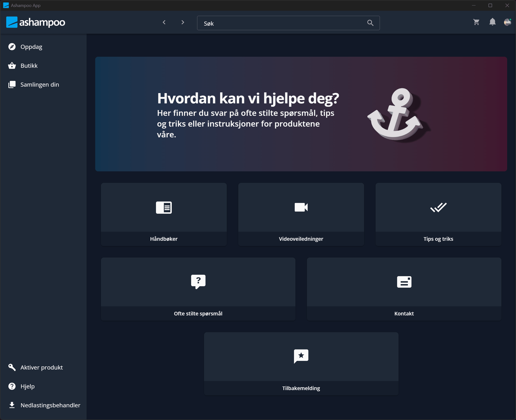The image size is (516, 420).
Task: Open the Håndbøker card label
Action: [164, 239]
